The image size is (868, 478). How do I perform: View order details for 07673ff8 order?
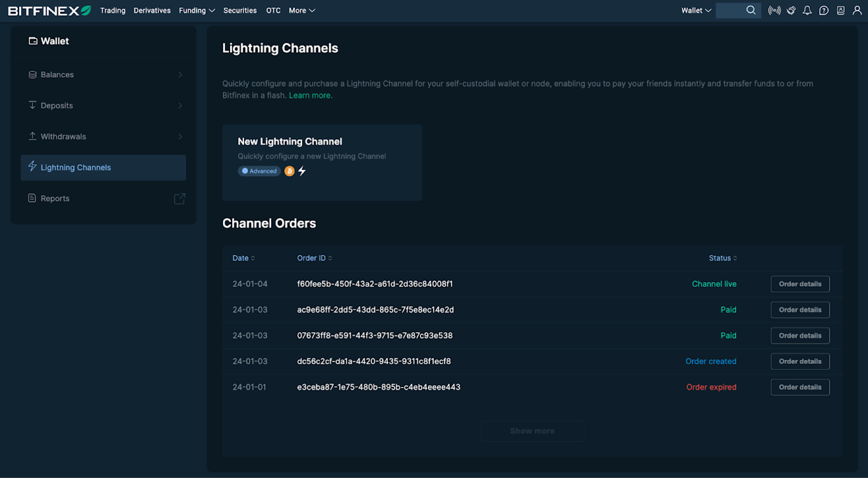click(x=800, y=335)
